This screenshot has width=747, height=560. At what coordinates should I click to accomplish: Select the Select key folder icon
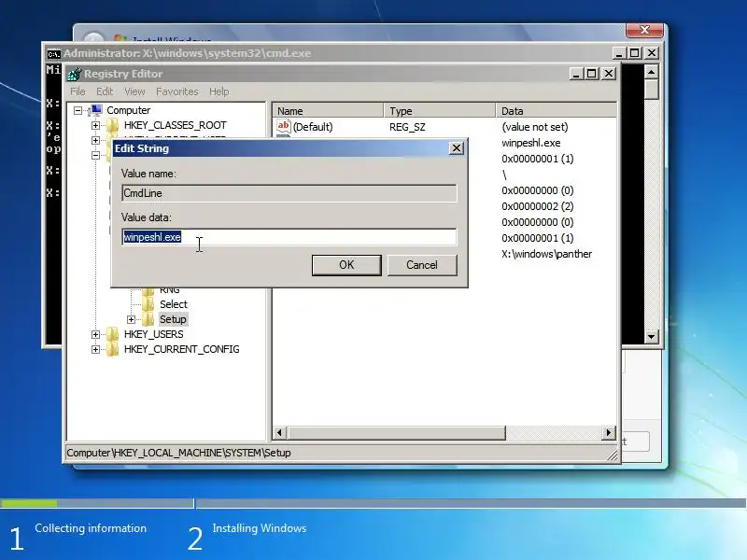[148, 304]
